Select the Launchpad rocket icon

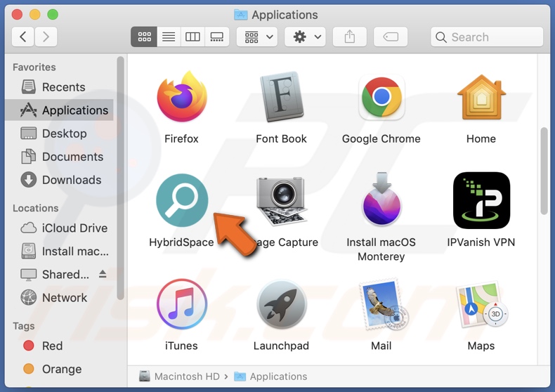point(282,304)
